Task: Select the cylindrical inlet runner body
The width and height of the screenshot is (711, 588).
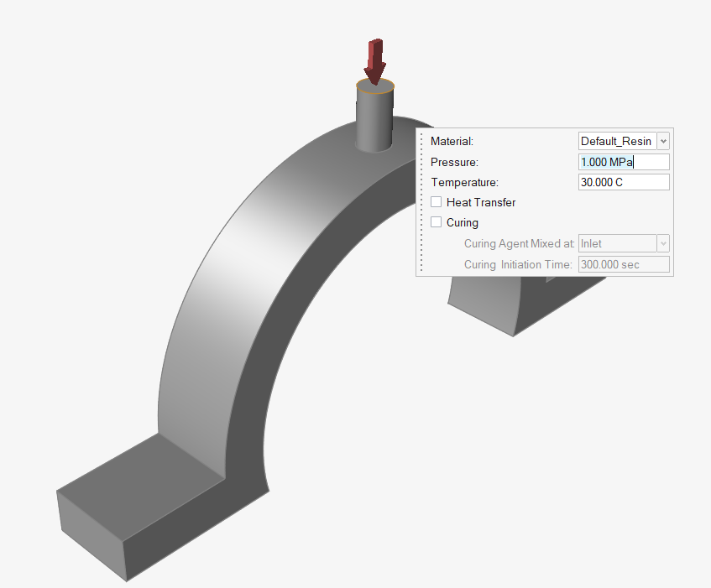Action: pos(374,120)
